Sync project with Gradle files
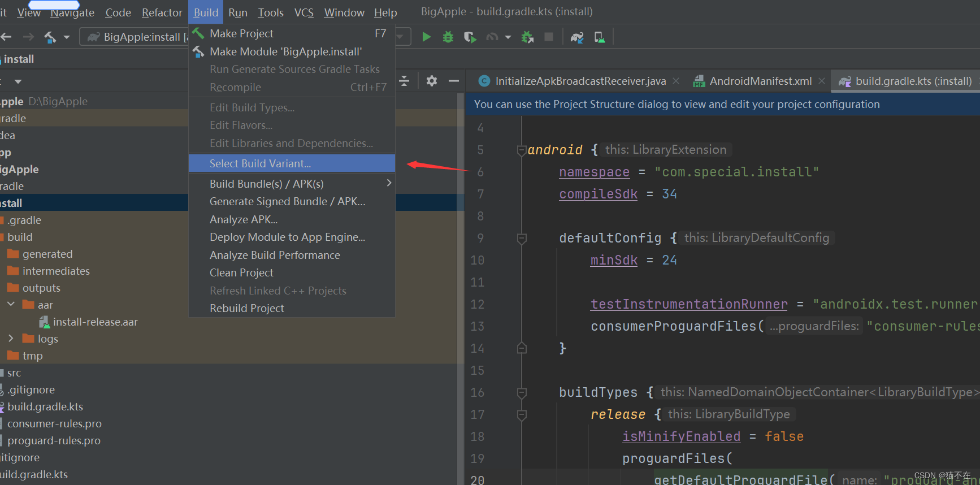The height and width of the screenshot is (485, 980). click(577, 37)
